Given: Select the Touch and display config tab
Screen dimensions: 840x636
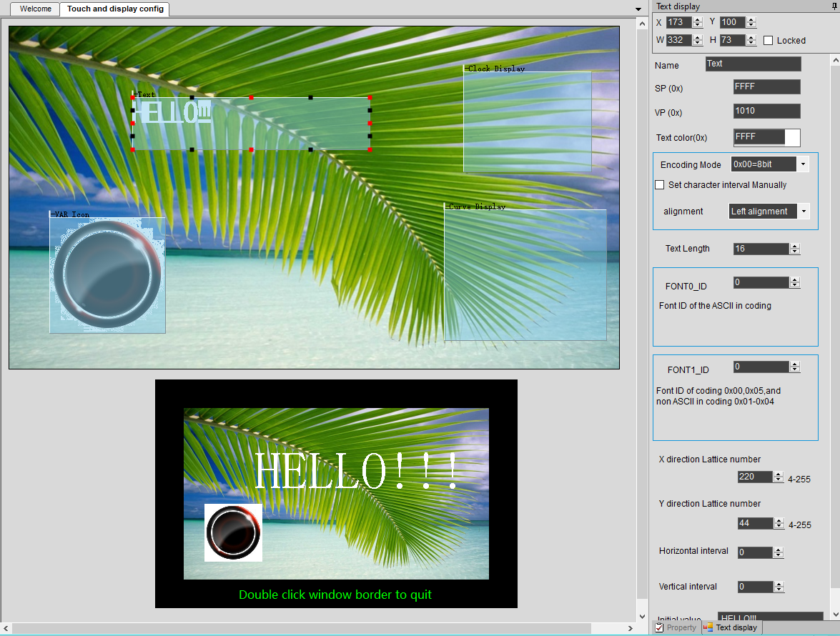Looking at the screenshot, I should pyautogui.click(x=115, y=9).
